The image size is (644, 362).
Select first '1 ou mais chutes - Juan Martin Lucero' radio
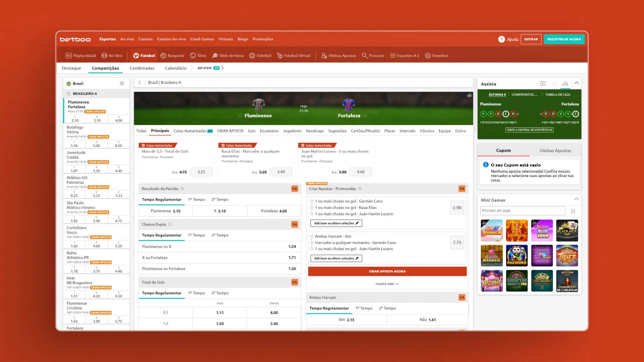tap(312, 214)
